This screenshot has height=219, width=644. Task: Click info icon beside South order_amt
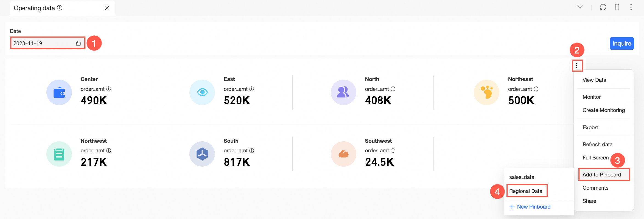click(252, 150)
